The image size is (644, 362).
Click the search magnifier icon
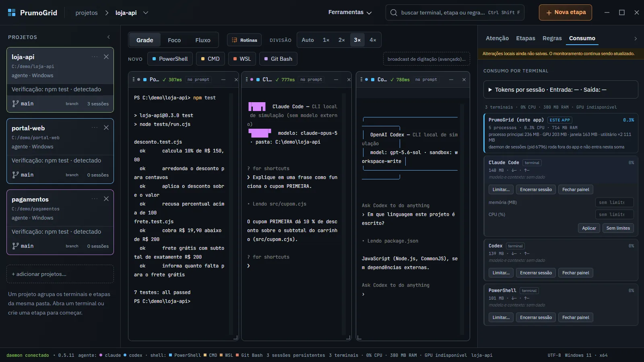[394, 12]
